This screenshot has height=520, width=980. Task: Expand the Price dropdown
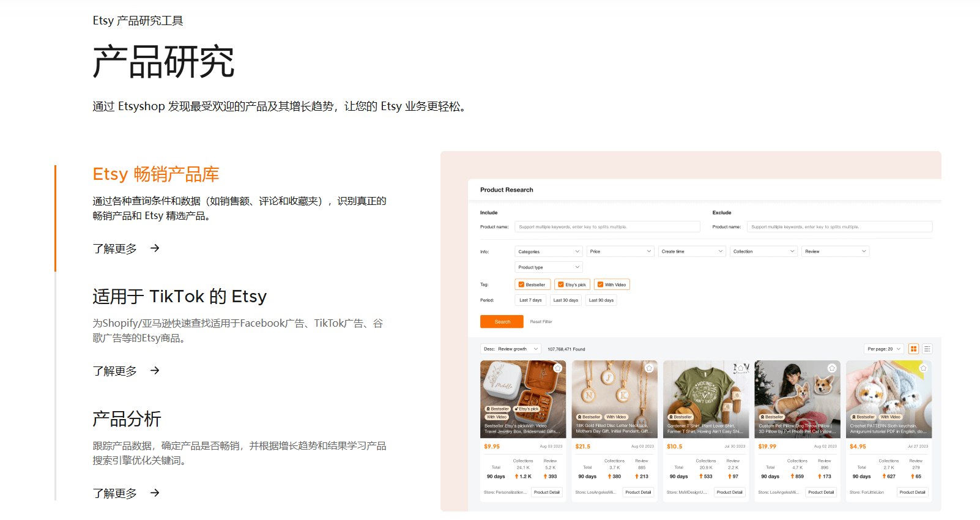[x=621, y=251]
